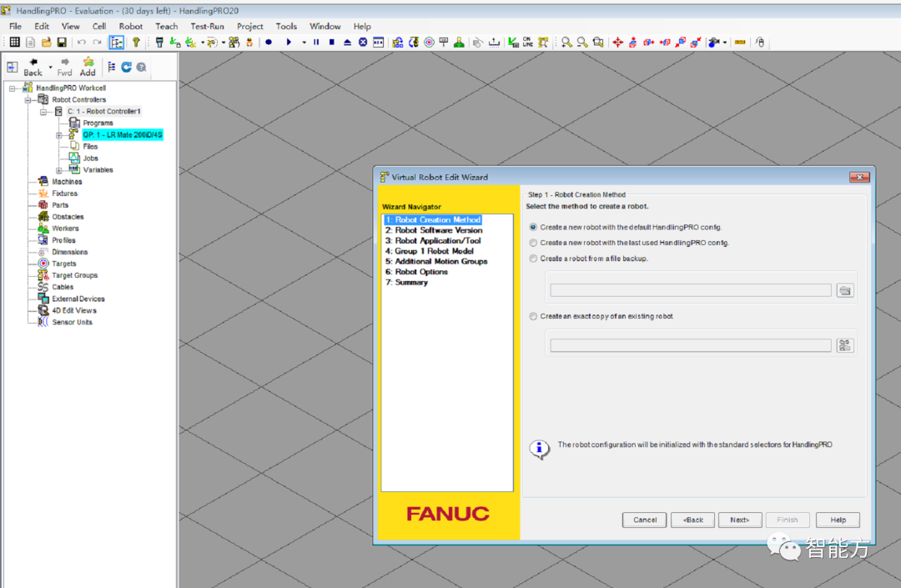Viewport: 901px width, 588px height.
Task: Open the Test-Run menu
Action: pyautogui.click(x=208, y=27)
